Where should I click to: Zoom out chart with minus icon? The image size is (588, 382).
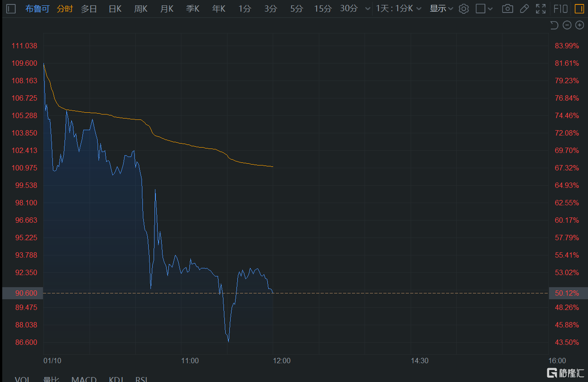coord(567,25)
